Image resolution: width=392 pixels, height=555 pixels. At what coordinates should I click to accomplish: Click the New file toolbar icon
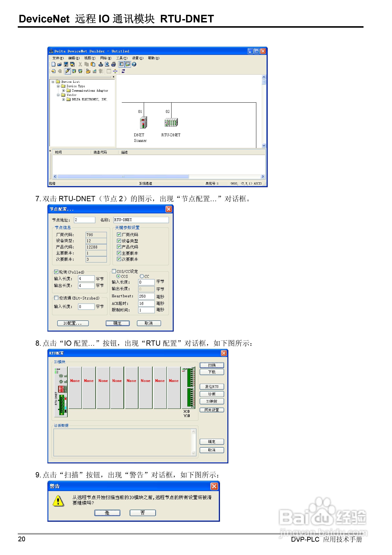[53, 64]
